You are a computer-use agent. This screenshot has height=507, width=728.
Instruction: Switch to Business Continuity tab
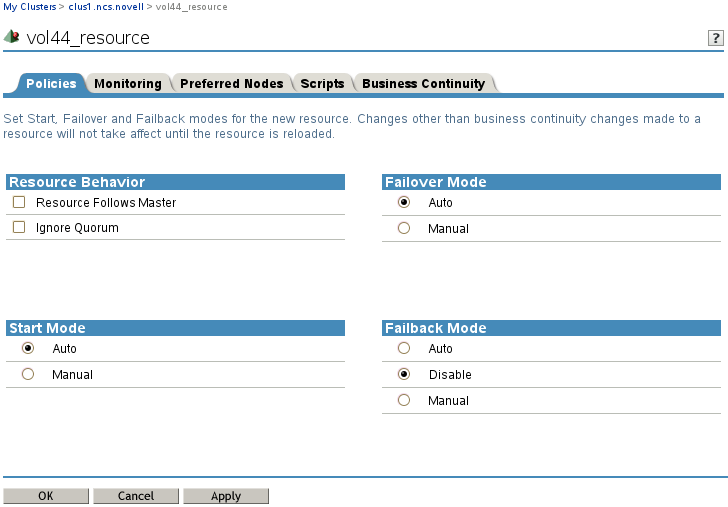423,84
